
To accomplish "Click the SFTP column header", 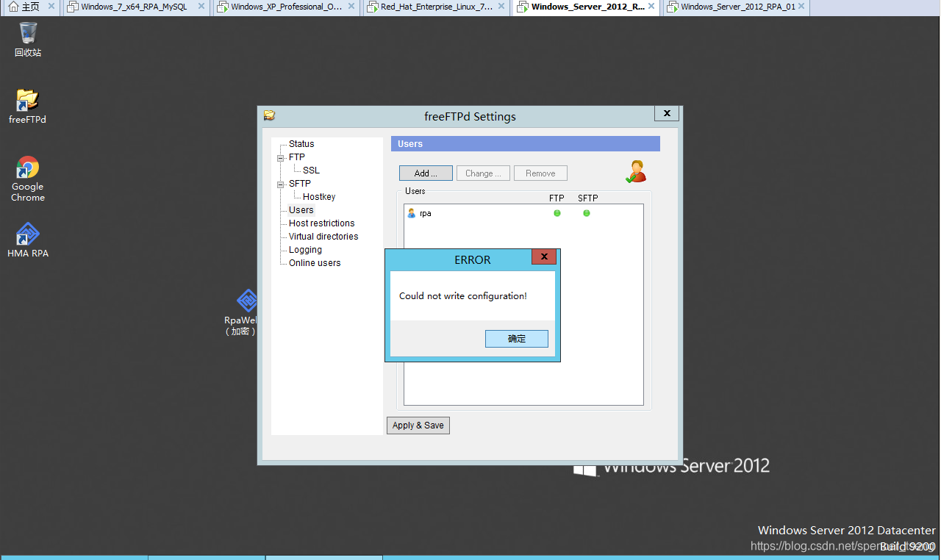I will click(x=588, y=198).
